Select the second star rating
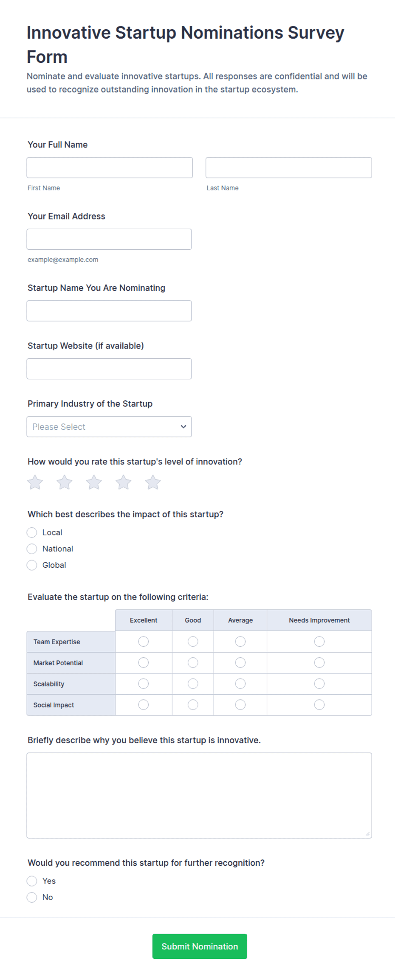395x980 pixels. tap(65, 482)
